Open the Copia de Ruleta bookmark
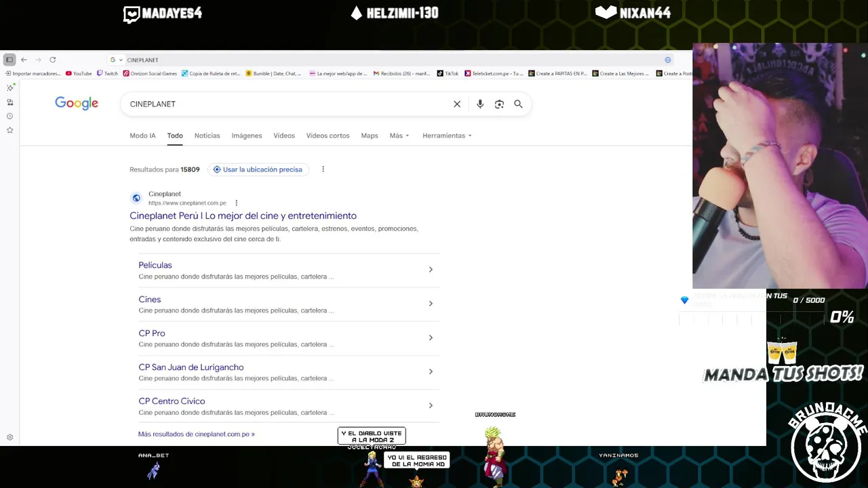This screenshot has height=488, width=868. (211, 73)
